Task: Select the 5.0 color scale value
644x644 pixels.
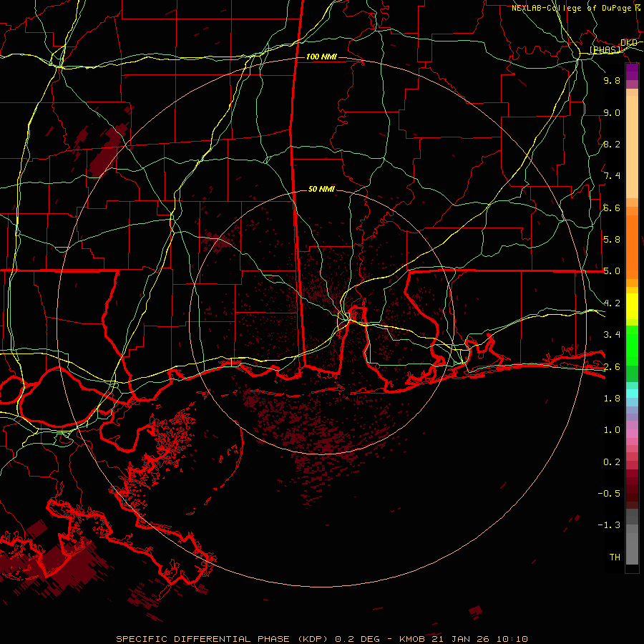Action: point(612,271)
